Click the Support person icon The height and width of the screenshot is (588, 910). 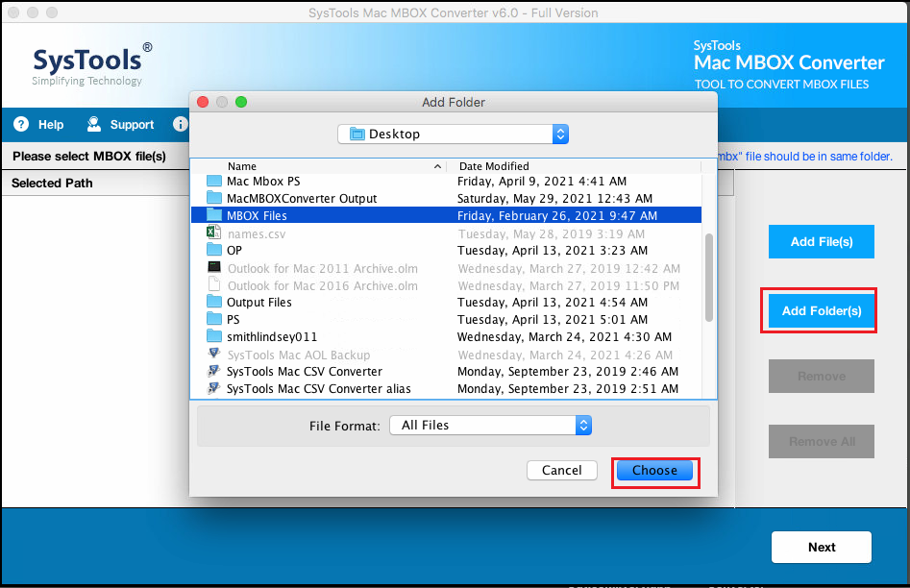(x=93, y=124)
